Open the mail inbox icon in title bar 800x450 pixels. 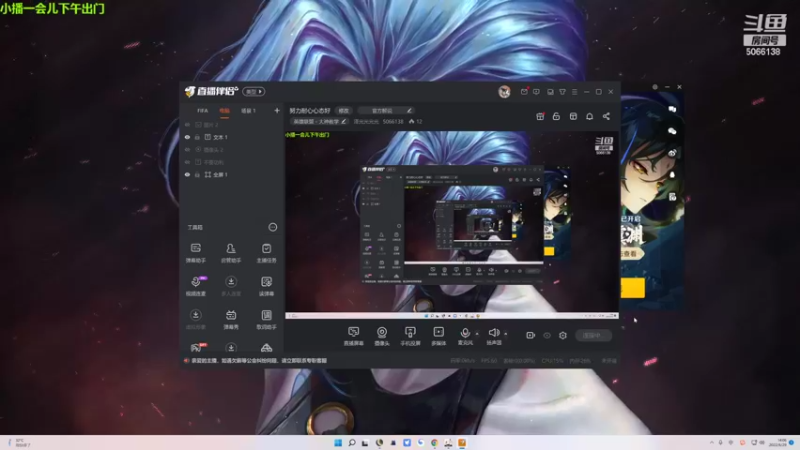tap(524, 92)
